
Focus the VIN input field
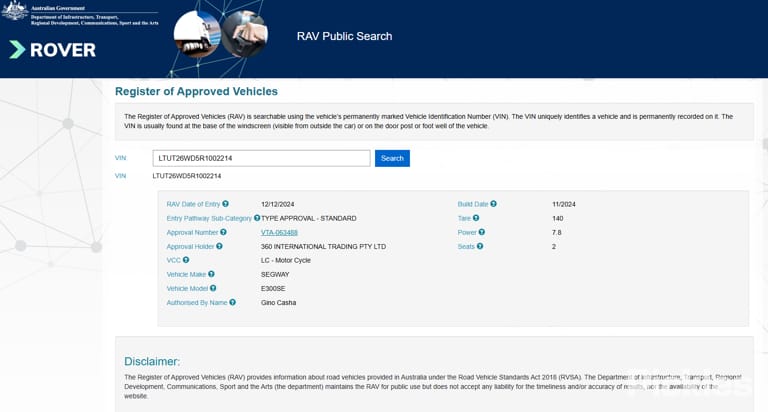[x=262, y=158]
